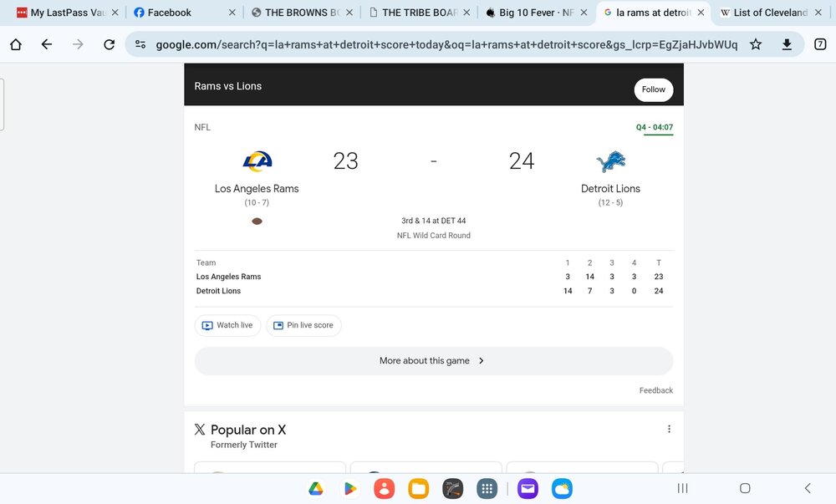
Task: Click the Los Angeles Rams logo
Action: [257, 161]
